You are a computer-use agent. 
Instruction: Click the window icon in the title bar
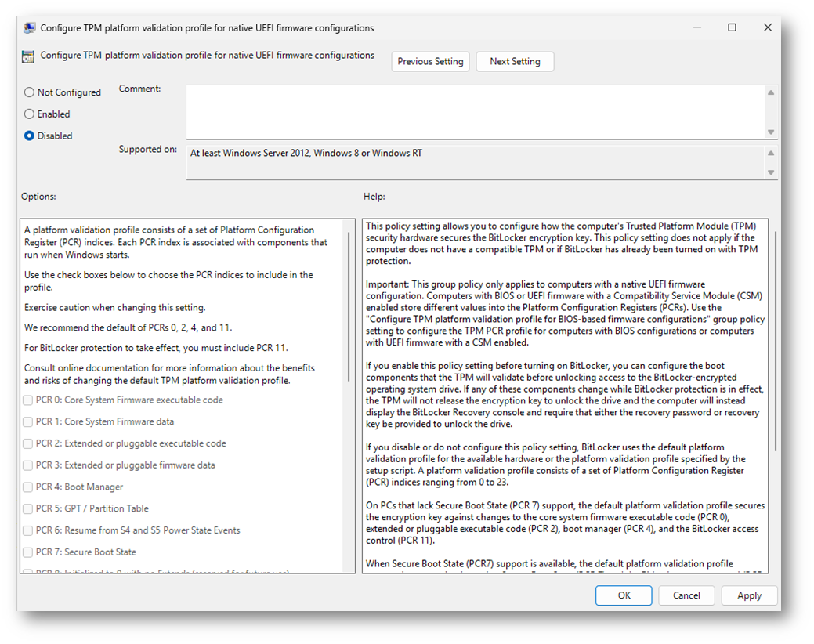(29, 27)
